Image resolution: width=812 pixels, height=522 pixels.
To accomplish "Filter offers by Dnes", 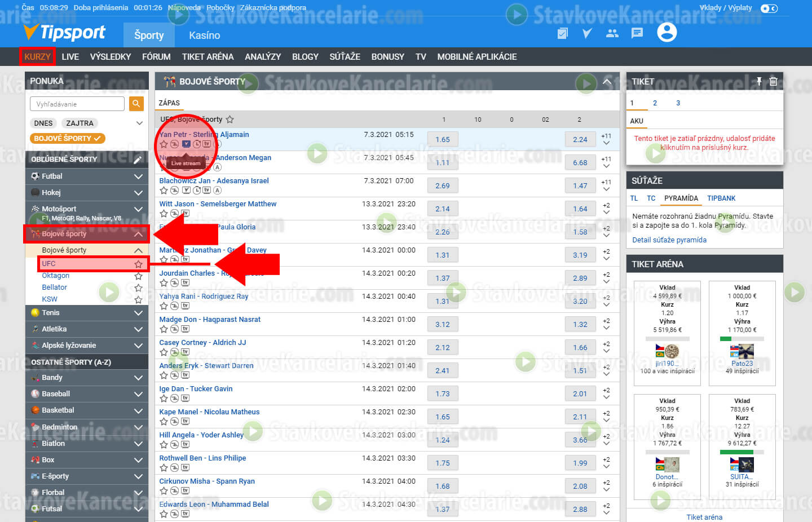I will point(43,123).
